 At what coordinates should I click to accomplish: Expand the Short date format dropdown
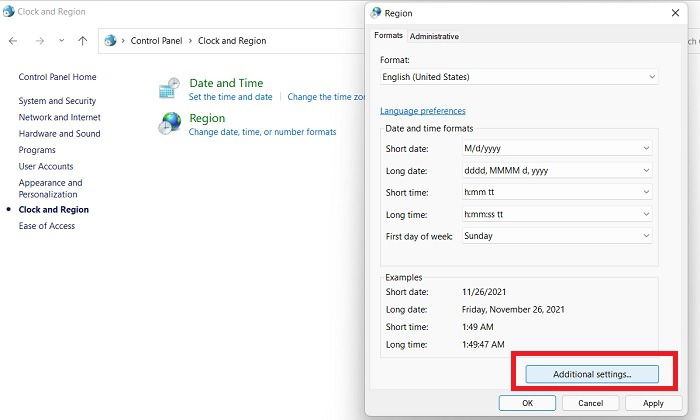tap(557, 148)
